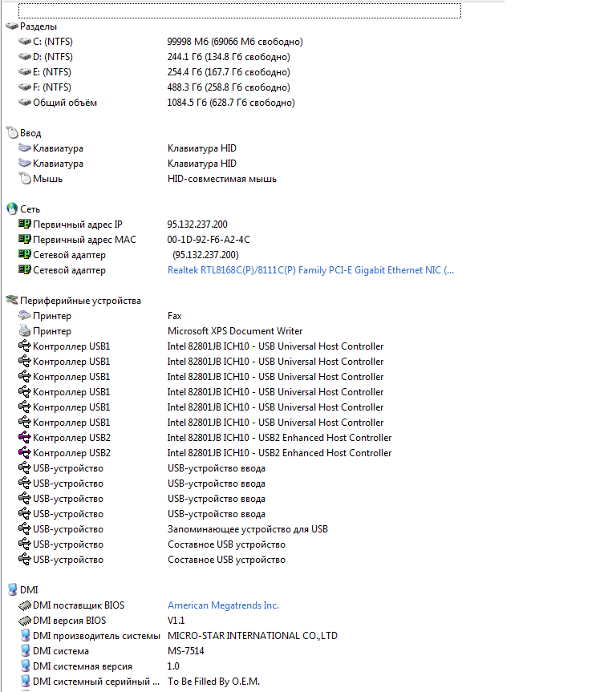Select the Сеть section header
Viewport: 616px width, 692px height.
point(30,209)
